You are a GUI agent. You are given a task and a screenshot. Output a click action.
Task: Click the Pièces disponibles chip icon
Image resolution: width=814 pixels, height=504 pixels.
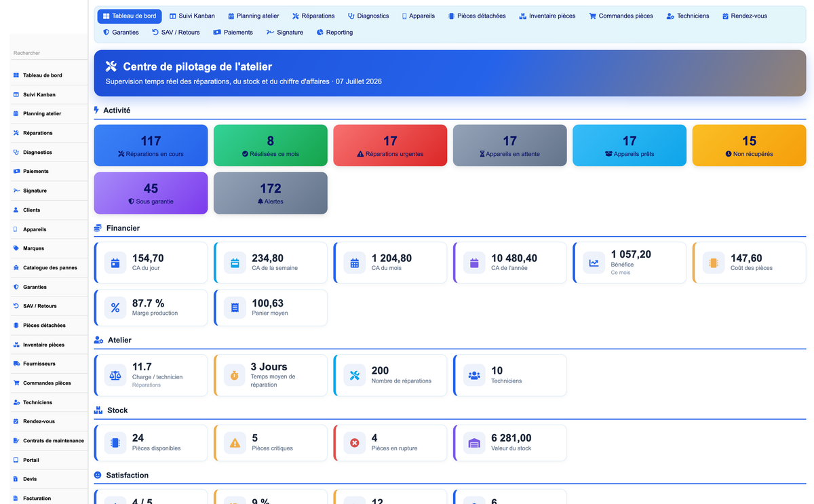click(115, 443)
